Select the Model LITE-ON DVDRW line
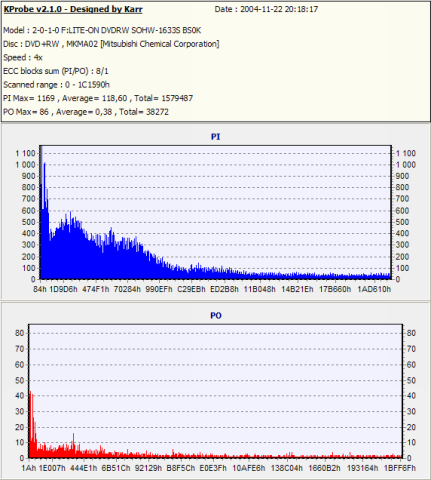Screen dimensions: 431x480 coord(102,30)
